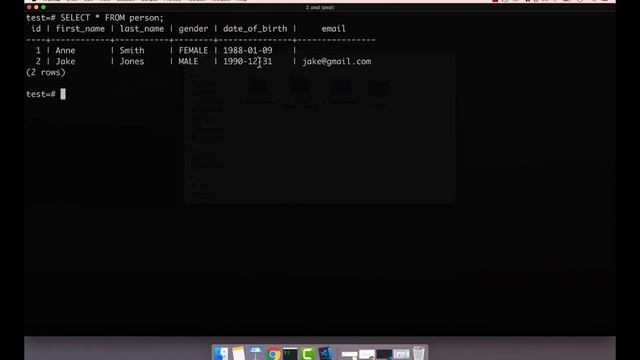Click the terminal window title 'psql'
The height and width of the screenshot is (360, 640).
click(x=320, y=7)
